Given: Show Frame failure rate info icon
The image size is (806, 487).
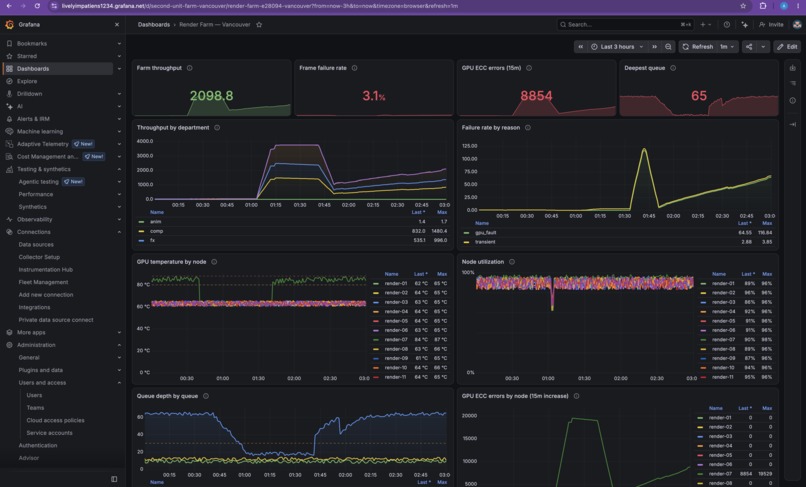Looking at the screenshot, I should click(x=354, y=68).
